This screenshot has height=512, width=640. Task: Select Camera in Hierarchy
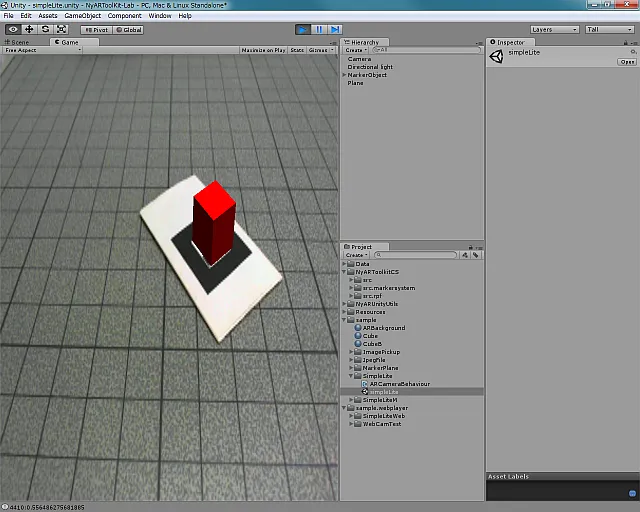point(359,59)
